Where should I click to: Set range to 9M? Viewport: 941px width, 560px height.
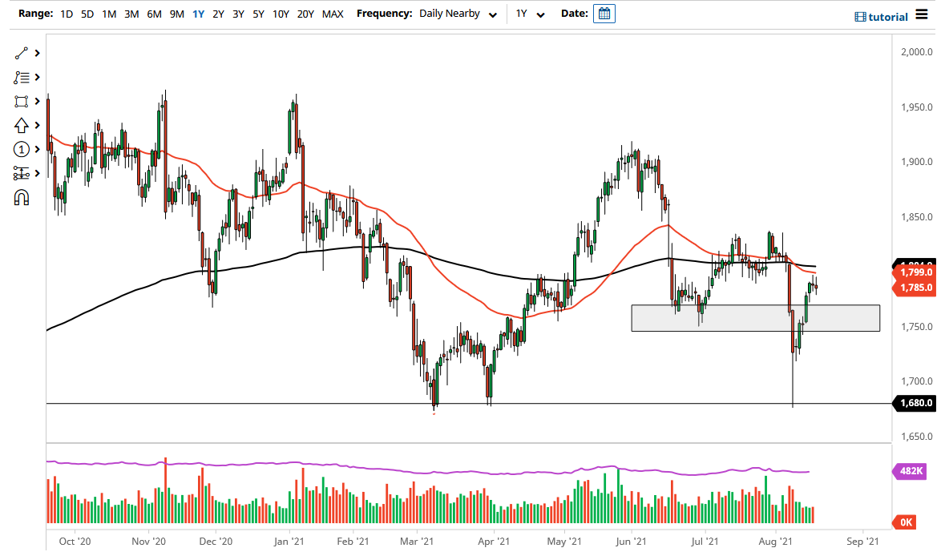(176, 14)
